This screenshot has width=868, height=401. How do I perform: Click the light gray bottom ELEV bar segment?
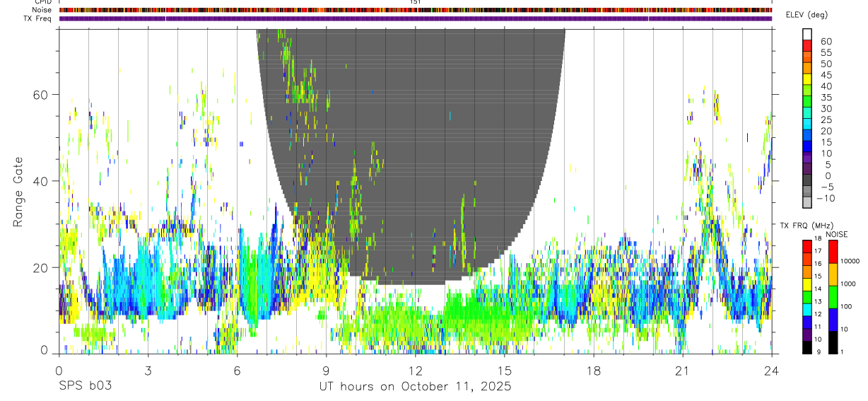click(807, 202)
